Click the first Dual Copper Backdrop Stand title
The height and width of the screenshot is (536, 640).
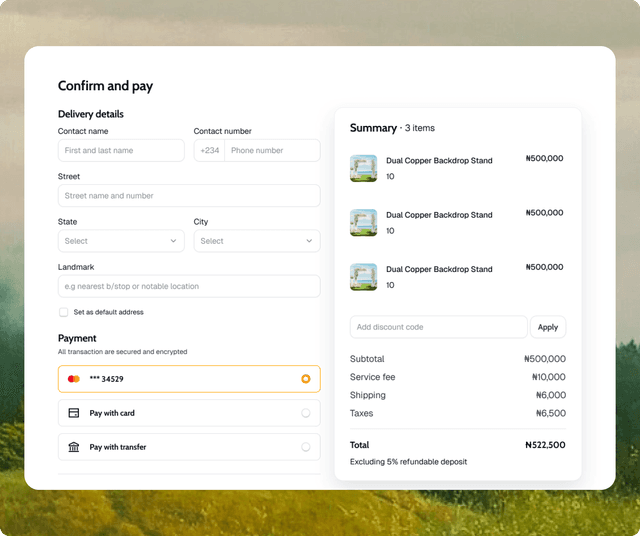pos(439,160)
